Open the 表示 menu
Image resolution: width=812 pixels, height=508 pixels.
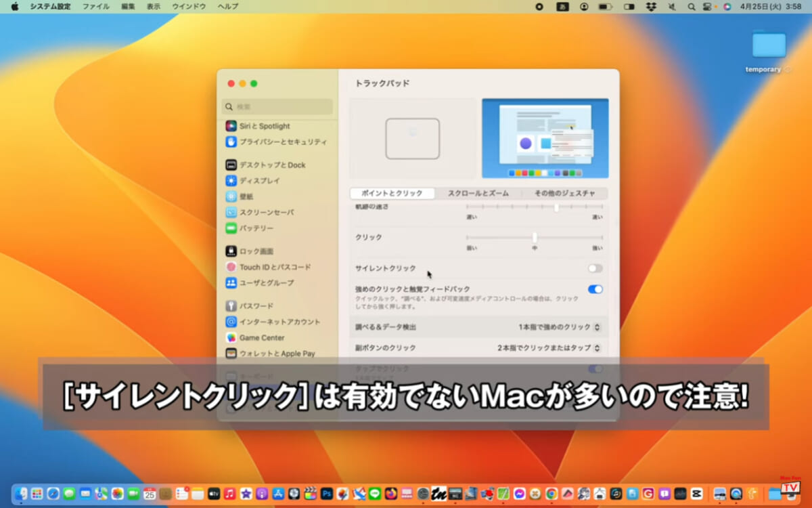(x=154, y=6)
